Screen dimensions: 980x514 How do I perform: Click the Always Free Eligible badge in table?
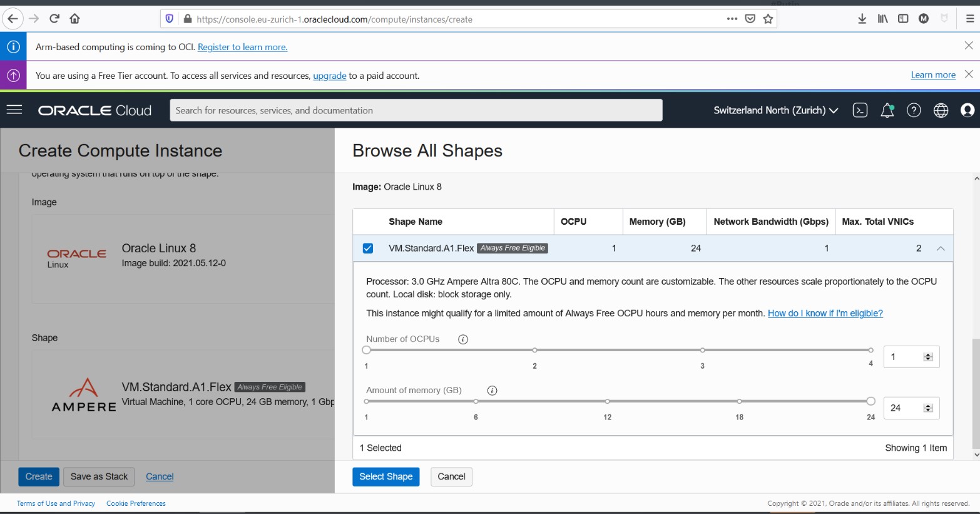[x=513, y=248]
